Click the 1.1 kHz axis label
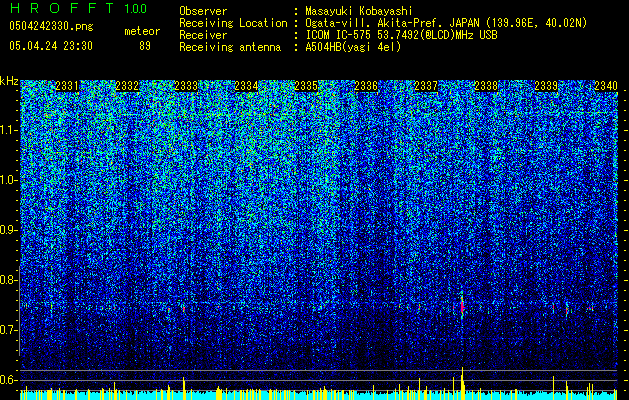Viewport: 629px width, 400px height. tap(9, 130)
